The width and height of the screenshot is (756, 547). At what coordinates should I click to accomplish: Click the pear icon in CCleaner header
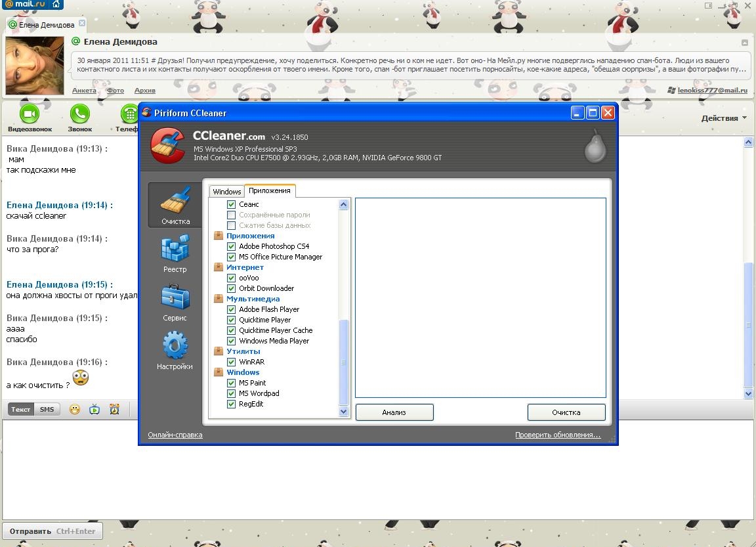[x=595, y=146]
